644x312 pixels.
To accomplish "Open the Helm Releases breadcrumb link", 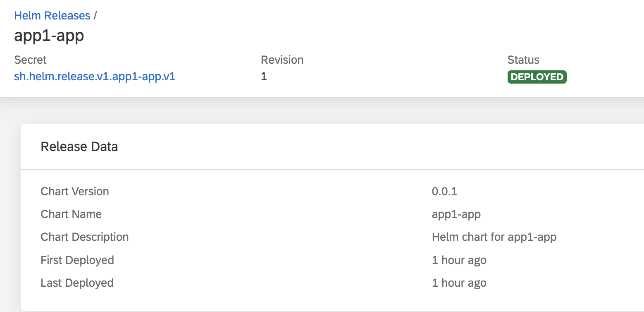I will tap(52, 15).
